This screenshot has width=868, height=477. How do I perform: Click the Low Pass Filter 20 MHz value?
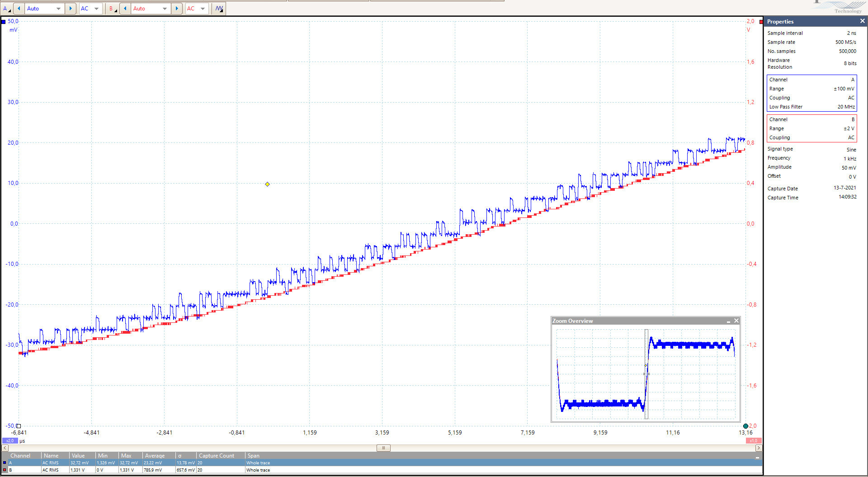coord(846,107)
